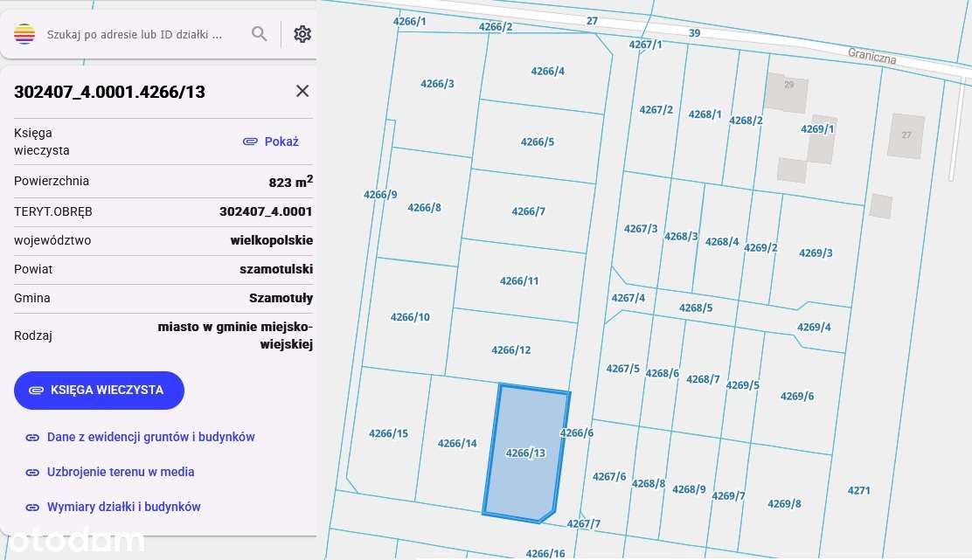The image size is (972, 560).
Task: Select parcel 4269/3 on the map
Action: 816,253
